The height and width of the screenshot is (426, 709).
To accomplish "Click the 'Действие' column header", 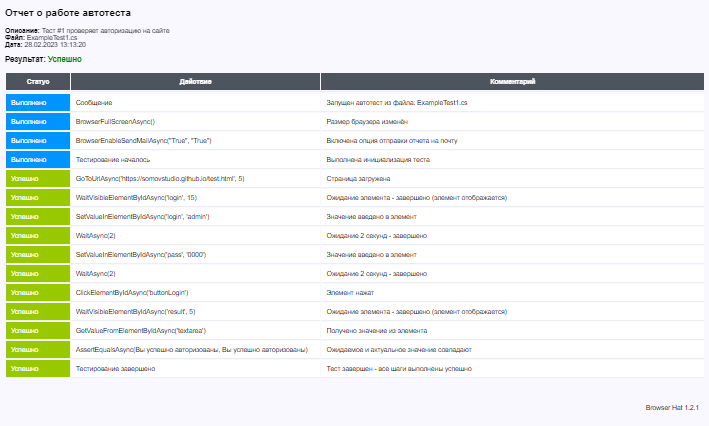I will pos(195,81).
